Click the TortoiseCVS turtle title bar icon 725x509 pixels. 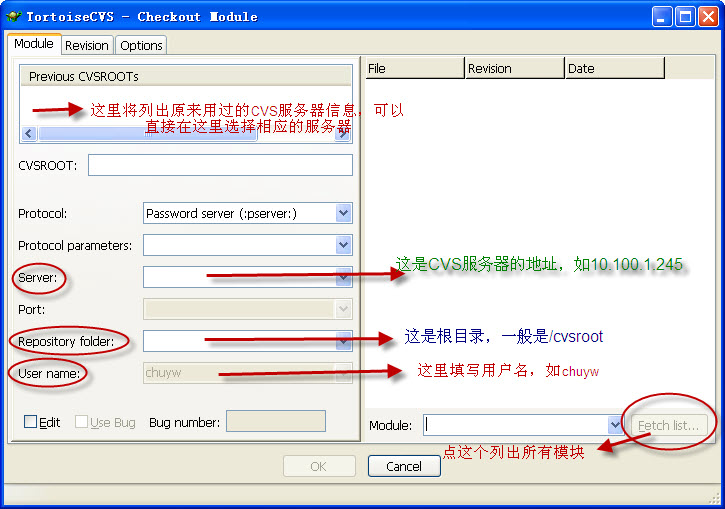pos(14,17)
